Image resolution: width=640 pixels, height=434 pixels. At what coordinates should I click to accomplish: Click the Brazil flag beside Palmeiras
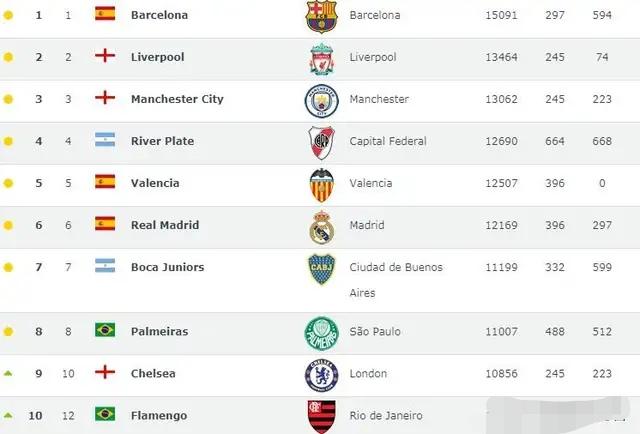(105, 330)
